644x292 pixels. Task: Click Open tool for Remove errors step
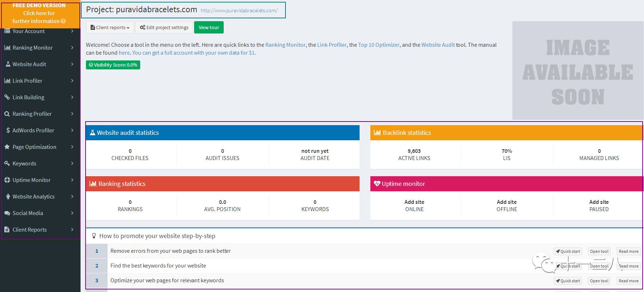pos(599,251)
